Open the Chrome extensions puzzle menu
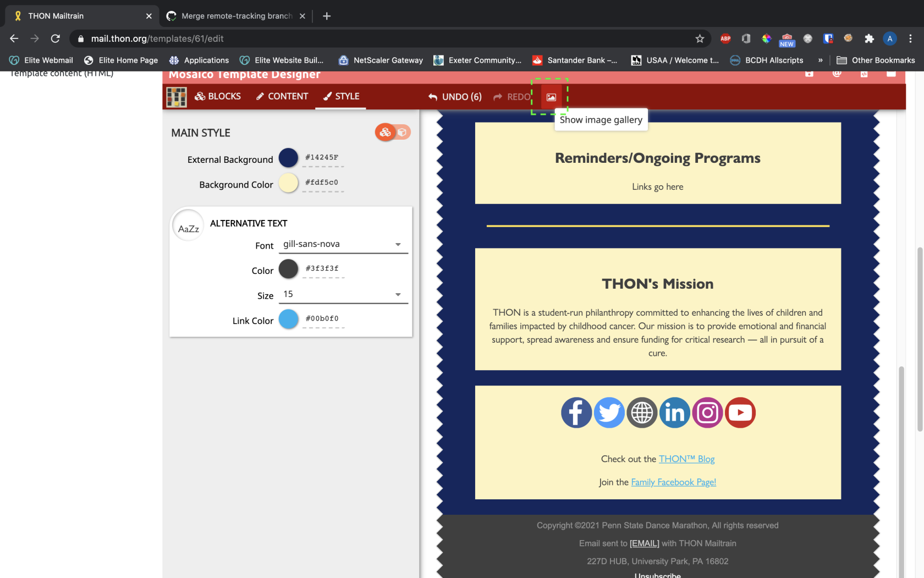This screenshot has height=578, width=924. [869, 38]
